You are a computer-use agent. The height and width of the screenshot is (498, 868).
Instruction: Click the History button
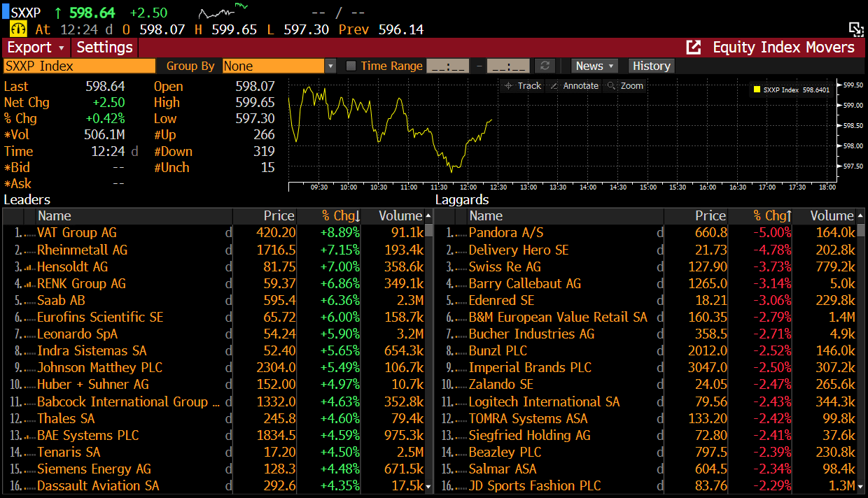coord(651,66)
